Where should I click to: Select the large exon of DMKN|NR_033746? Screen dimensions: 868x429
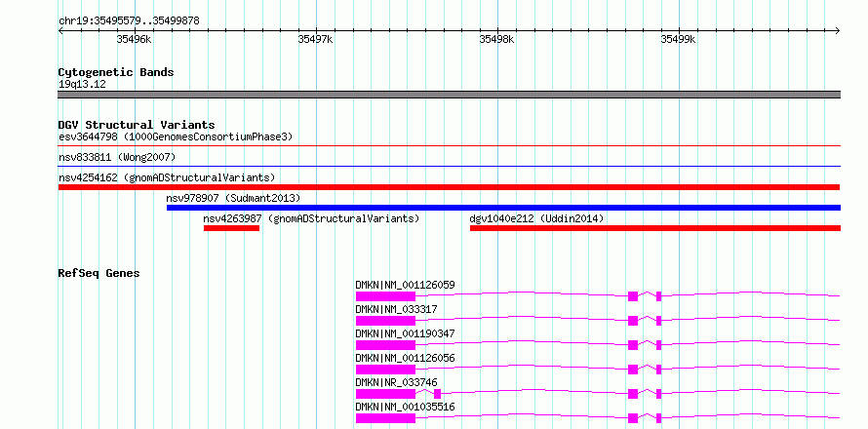[385, 394]
